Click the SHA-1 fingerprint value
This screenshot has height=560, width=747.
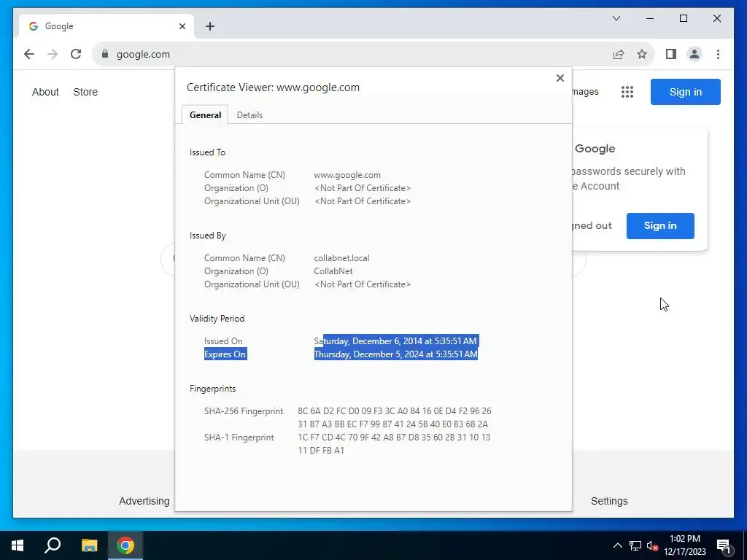point(393,444)
